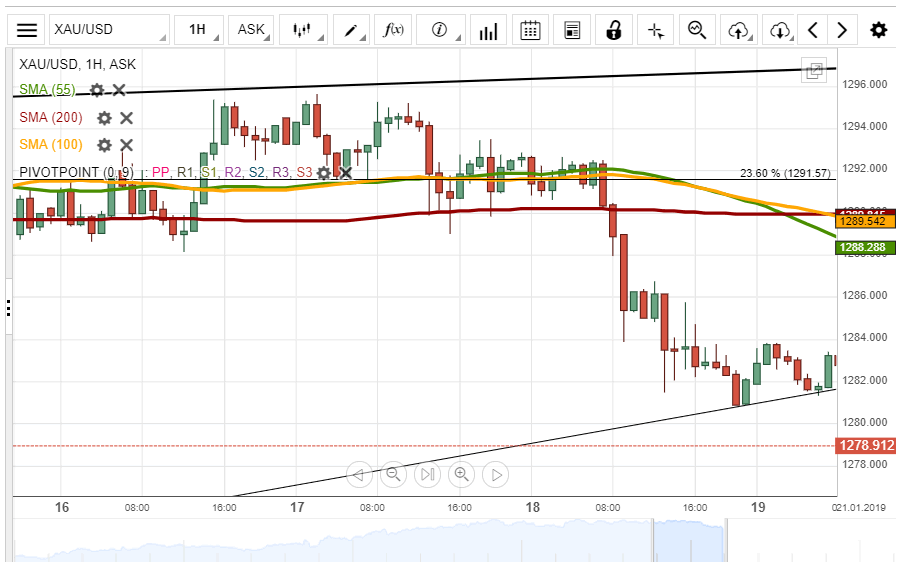
Task: Click the 18 date label on time axis
Action: [533, 507]
